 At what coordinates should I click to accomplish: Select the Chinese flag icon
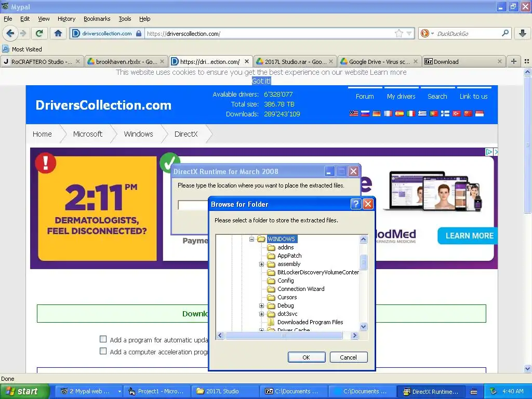[468, 113]
